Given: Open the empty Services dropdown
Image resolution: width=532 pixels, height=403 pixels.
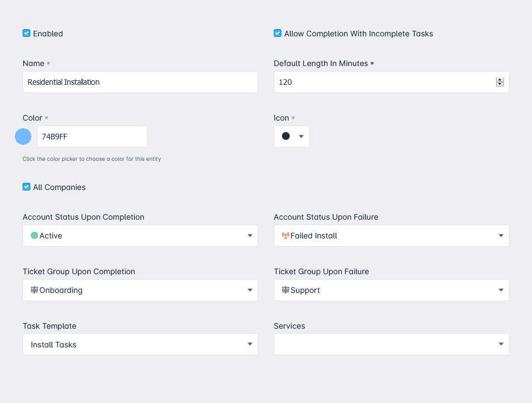Looking at the screenshot, I should [391, 344].
